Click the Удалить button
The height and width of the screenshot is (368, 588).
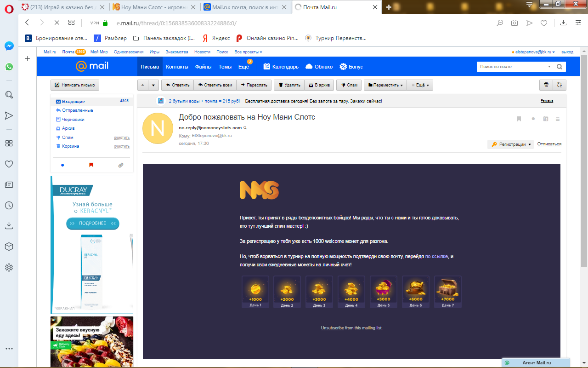tap(289, 85)
